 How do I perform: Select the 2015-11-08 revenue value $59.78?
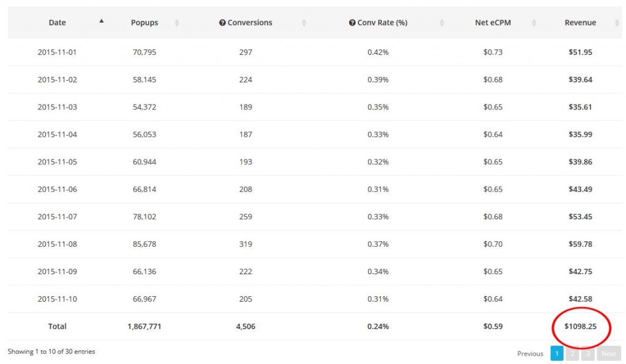[x=580, y=244]
